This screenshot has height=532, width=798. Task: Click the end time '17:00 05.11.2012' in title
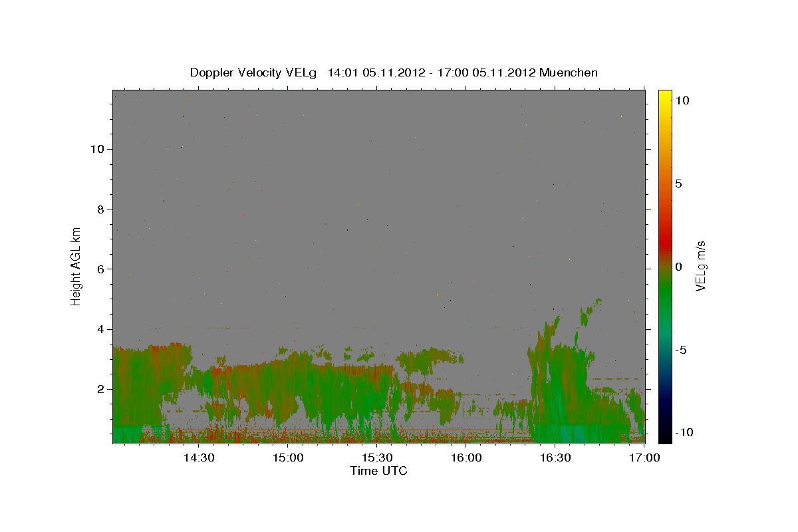[x=486, y=72]
